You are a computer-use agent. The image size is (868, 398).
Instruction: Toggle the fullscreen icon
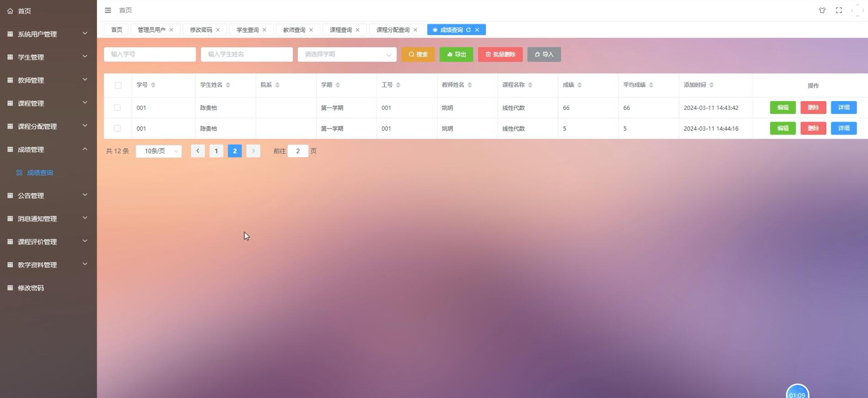[839, 10]
